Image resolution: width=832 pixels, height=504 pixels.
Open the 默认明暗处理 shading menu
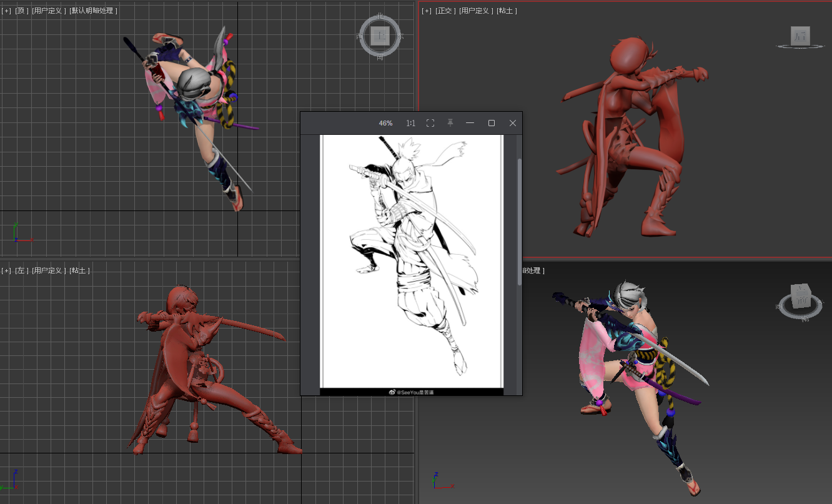(x=93, y=11)
